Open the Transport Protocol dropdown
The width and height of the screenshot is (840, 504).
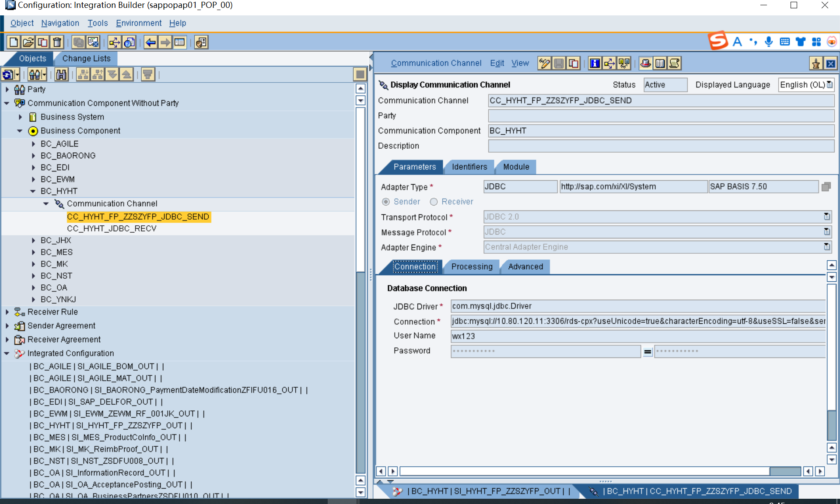coord(827,217)
